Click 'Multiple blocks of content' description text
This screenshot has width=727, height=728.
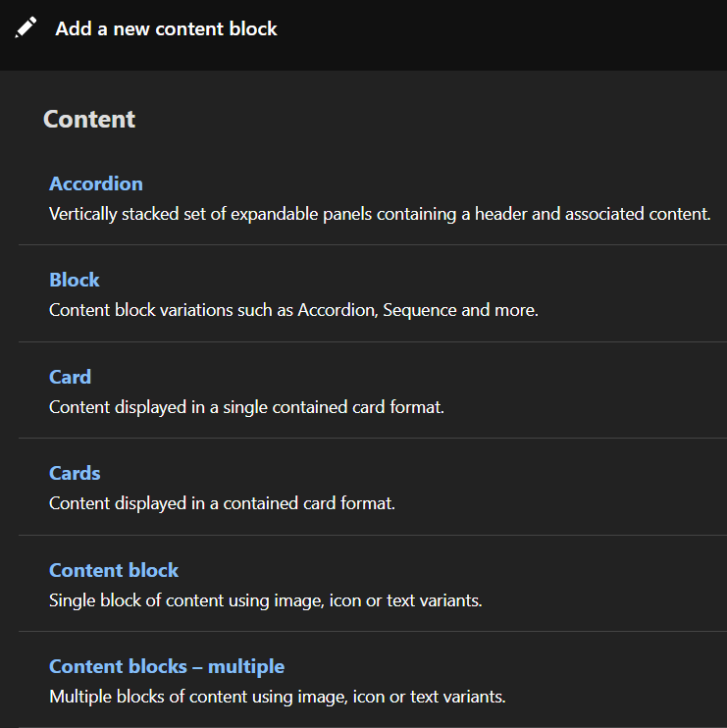pos(277,697)
